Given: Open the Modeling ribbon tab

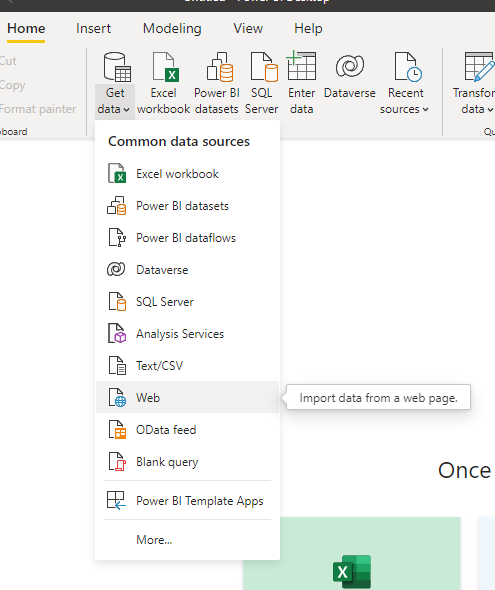Looking at the screenshot, I should tap(172, 29).
